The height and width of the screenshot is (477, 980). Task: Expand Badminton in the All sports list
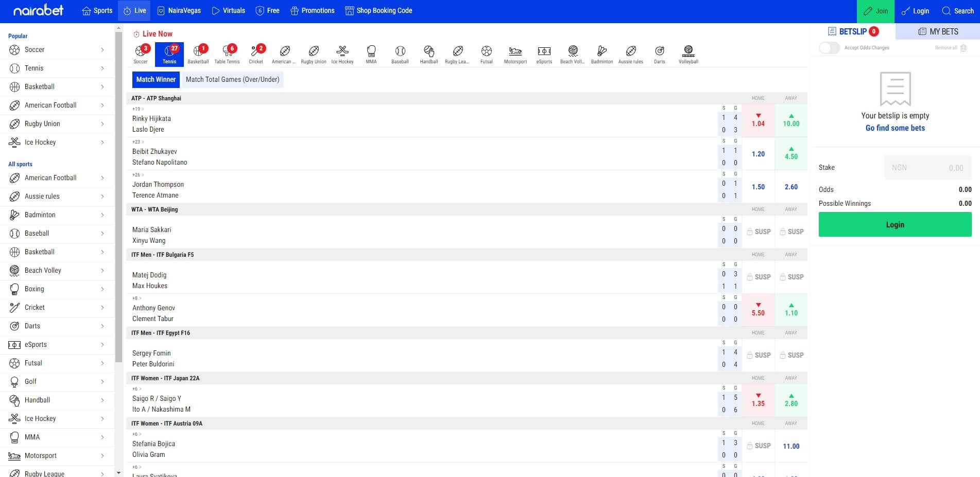coord(57,215)
